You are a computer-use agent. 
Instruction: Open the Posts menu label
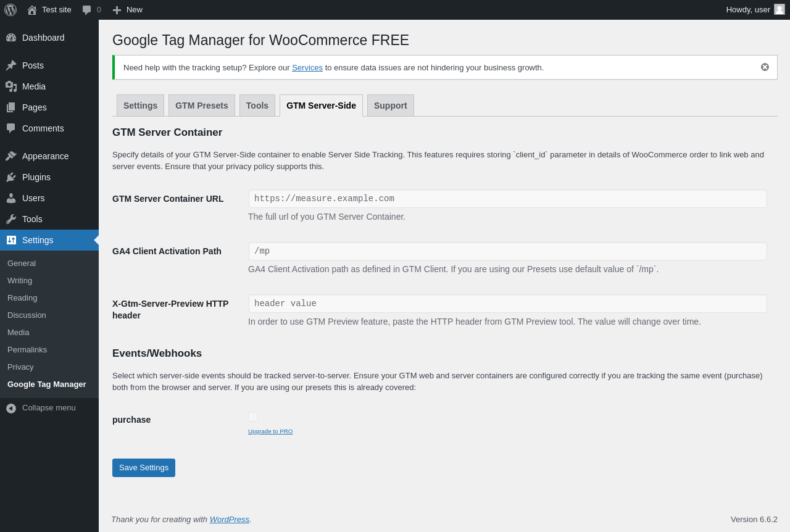[x=33, y=65]
